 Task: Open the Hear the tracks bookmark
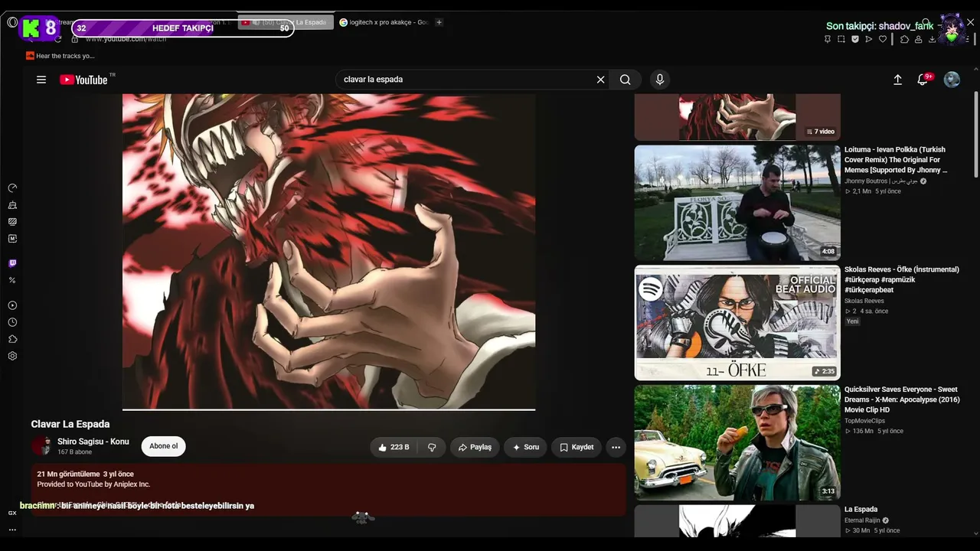coord(60,56)
